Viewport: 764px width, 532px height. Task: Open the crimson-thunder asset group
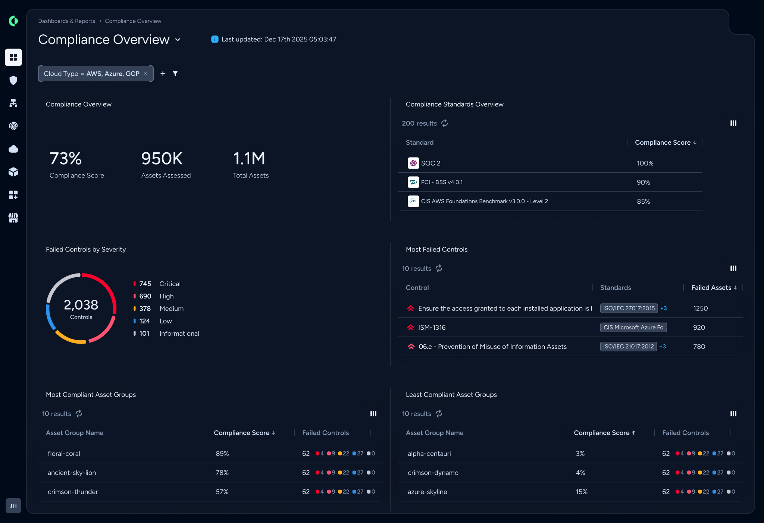pos(73,491)
